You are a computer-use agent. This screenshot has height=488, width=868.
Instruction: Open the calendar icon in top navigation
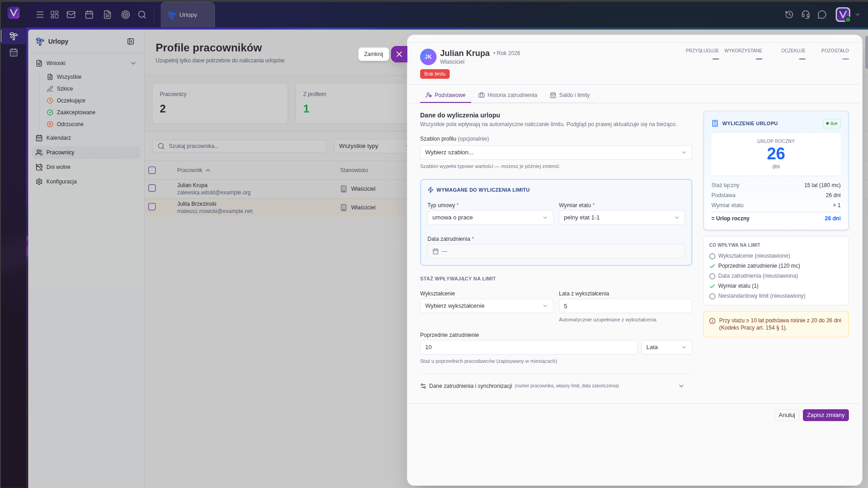pyautogui.click(x=89, y=14)
